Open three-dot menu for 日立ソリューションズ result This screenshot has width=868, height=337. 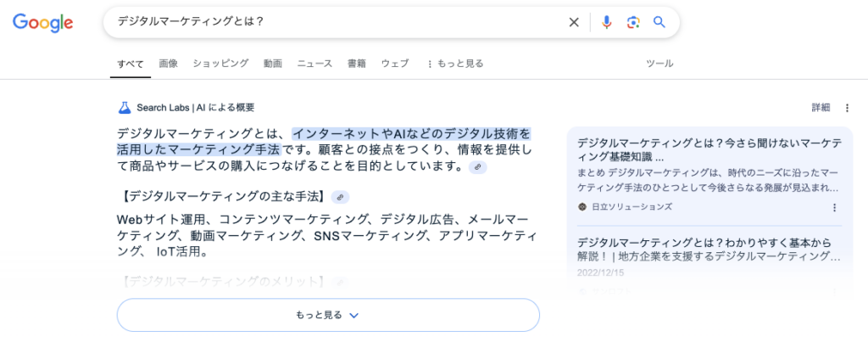click(835, 207)
